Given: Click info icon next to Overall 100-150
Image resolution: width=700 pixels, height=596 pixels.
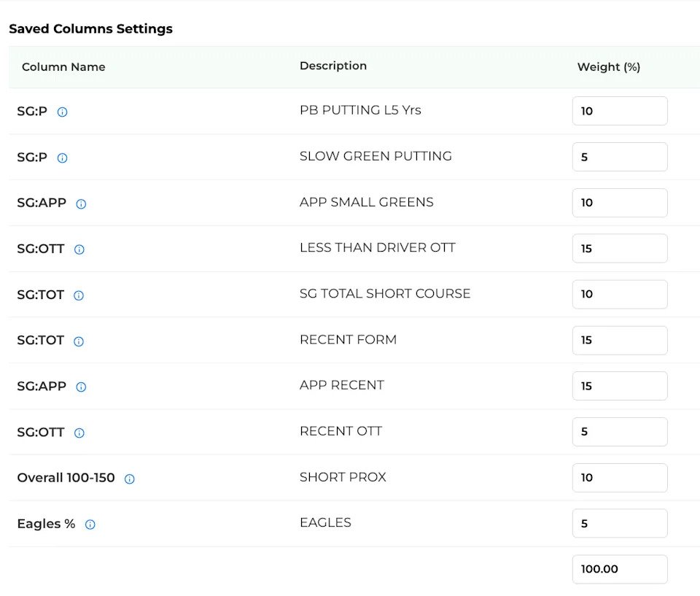Looking at the screenshot, I should click(129, 479).
